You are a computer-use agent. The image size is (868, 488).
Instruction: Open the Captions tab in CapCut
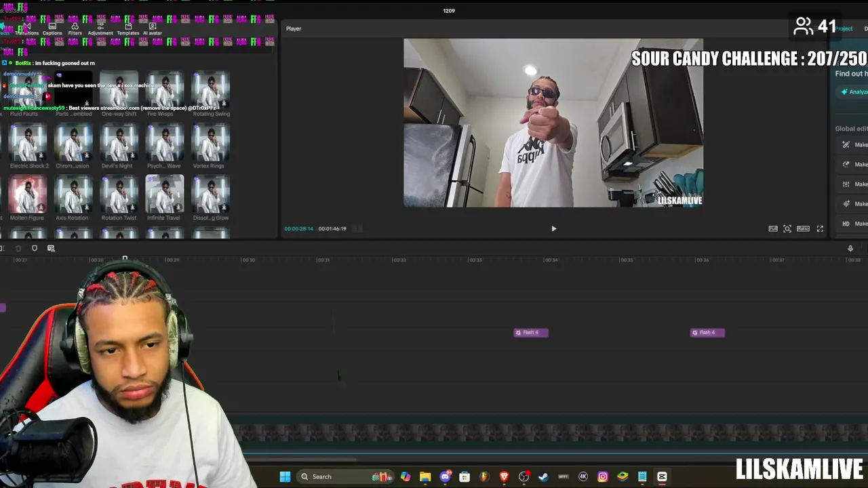click(52, 29)
